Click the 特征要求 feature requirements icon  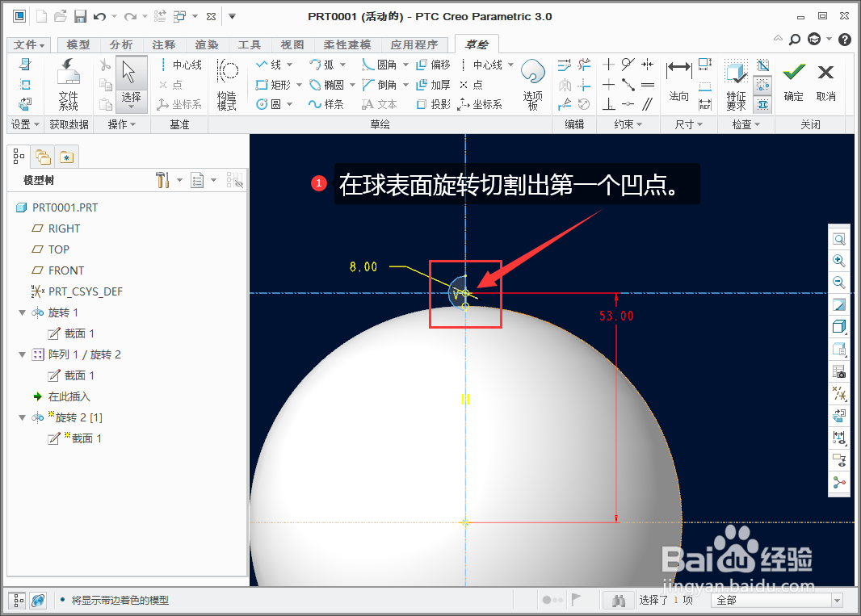pyautogui.click(x=736, y=85)
